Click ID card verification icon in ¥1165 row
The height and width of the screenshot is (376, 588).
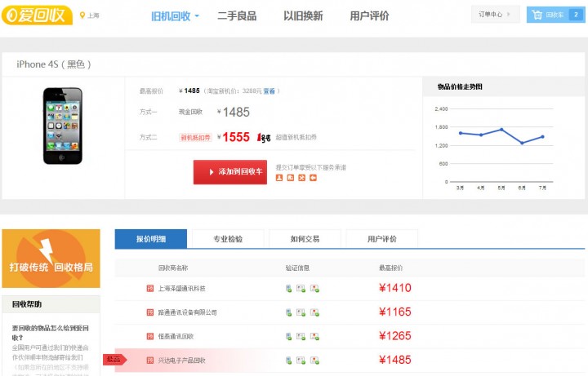click(301, 312)
